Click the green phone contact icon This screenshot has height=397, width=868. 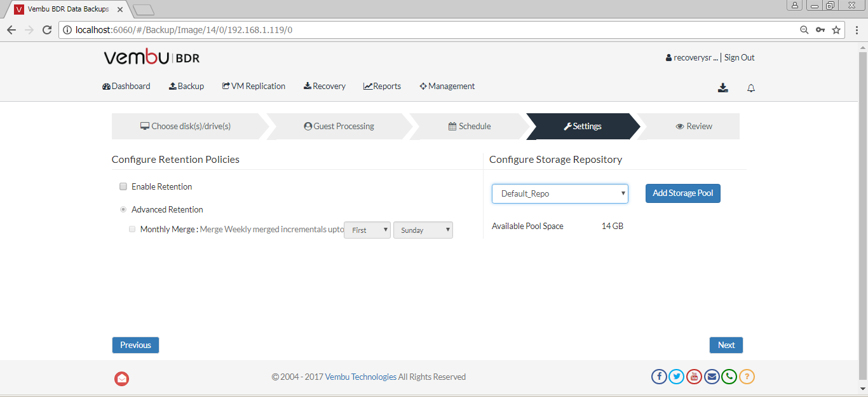[x=729, y=377]
